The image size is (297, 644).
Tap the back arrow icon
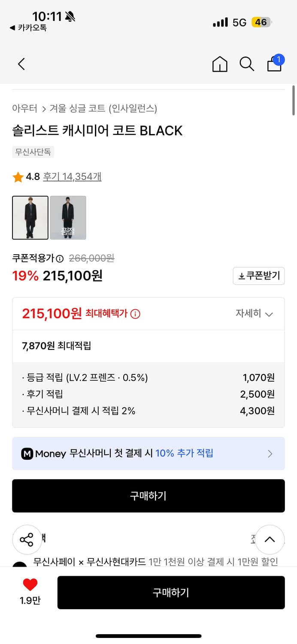21,64
